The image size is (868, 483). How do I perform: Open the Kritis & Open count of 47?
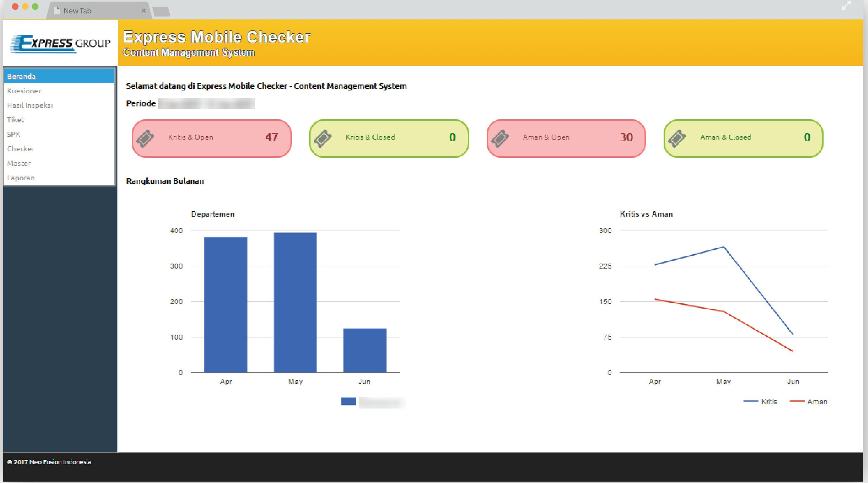coord(272,137)
